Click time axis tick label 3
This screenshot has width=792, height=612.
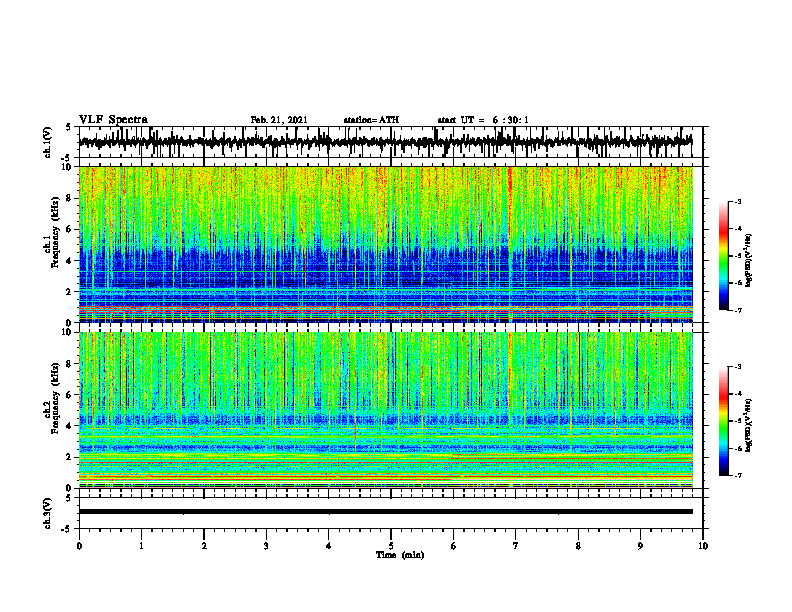tap(266, 546)
